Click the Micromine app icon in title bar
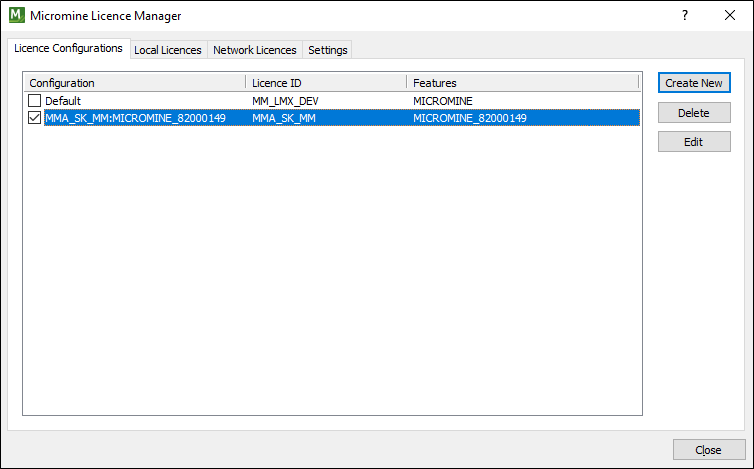The image size is (754, 469). click(17, 15)
